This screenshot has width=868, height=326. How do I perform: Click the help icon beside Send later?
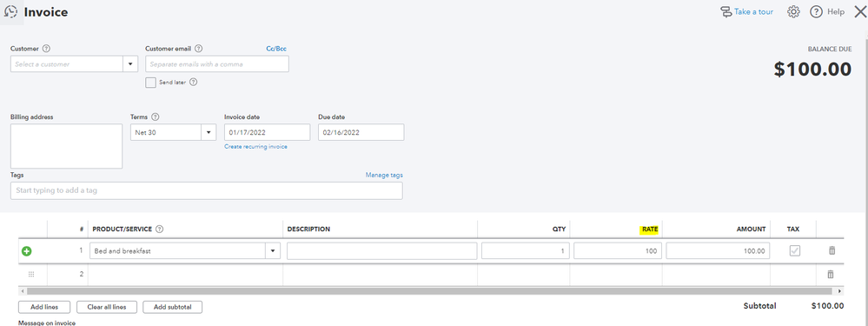pyautogui.click(x=193, y=82)
